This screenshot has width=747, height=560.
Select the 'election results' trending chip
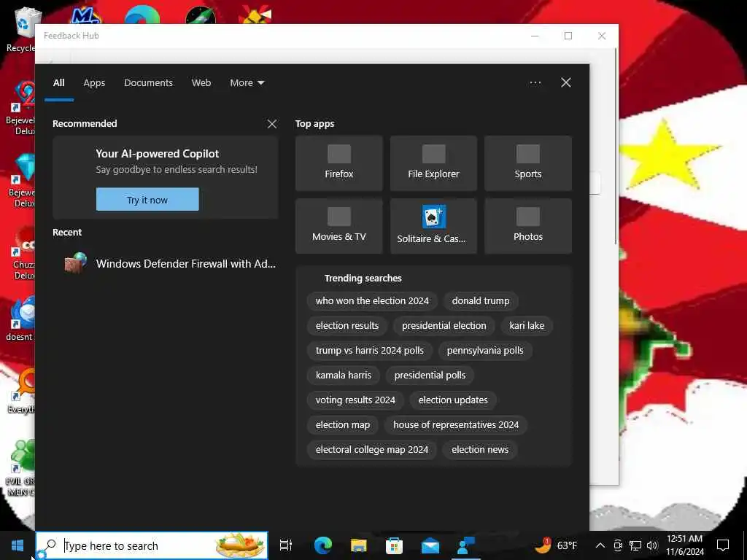click(347, 326)
